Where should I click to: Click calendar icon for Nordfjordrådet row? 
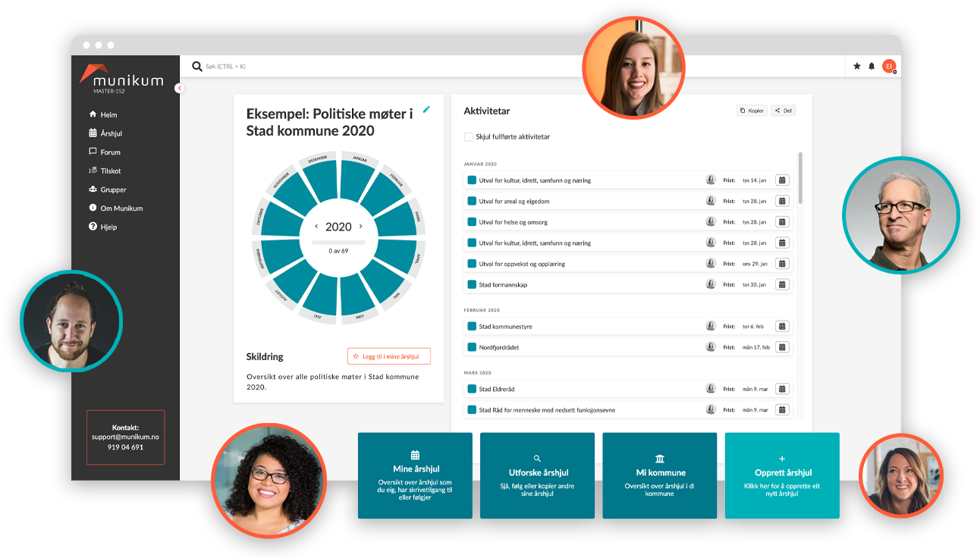click(782, 347)
